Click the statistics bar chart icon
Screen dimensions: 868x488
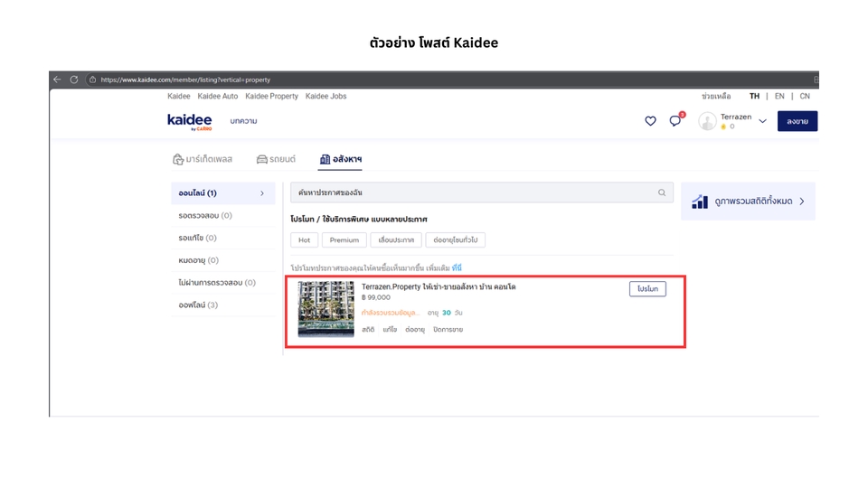[699, 202]
